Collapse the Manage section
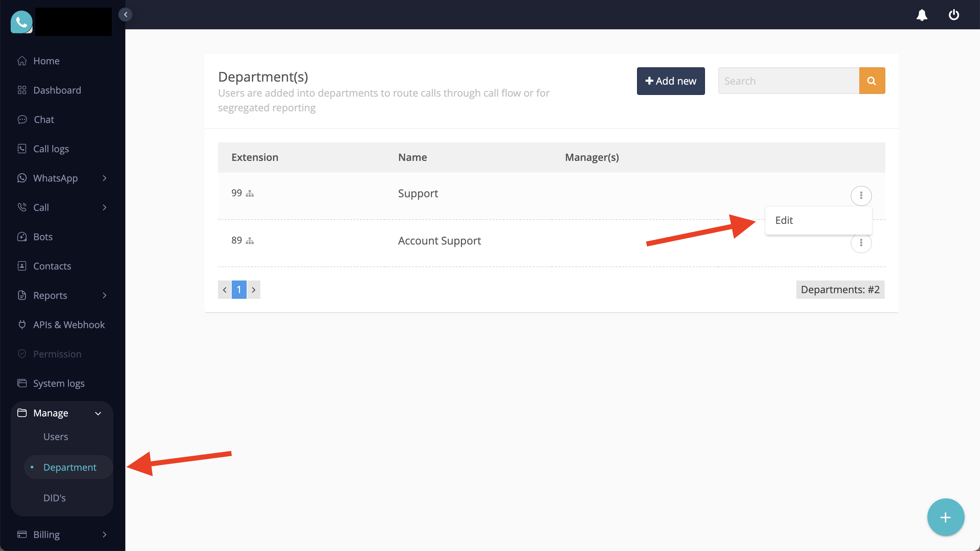 [x=98, y=413]
